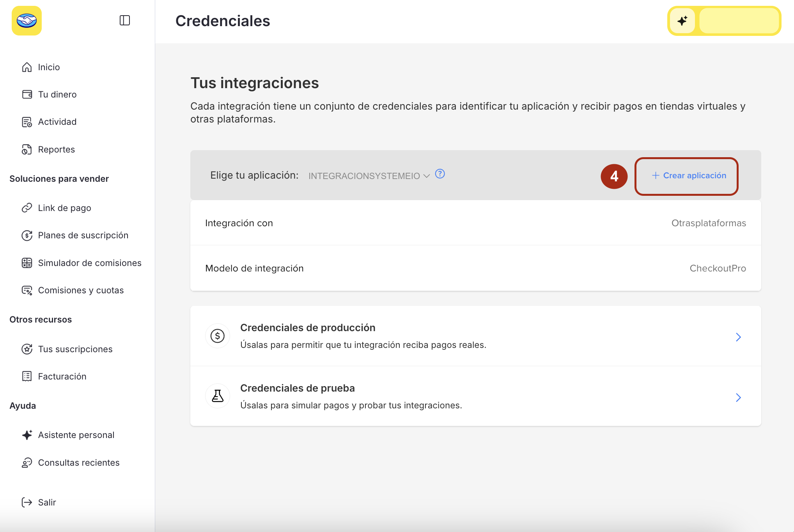Screen dimensions: 794x532
Task: Click the CheckoutPro value
Action: coord(718,268)
